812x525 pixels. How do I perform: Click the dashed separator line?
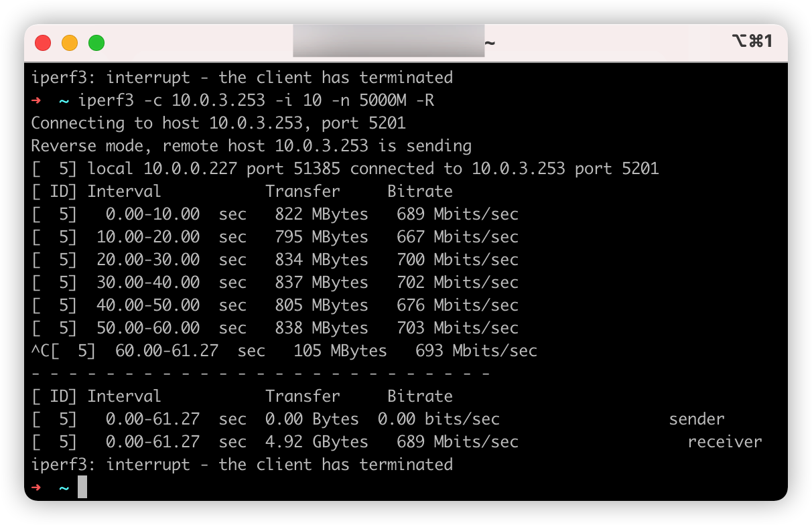tap(261, 374)
